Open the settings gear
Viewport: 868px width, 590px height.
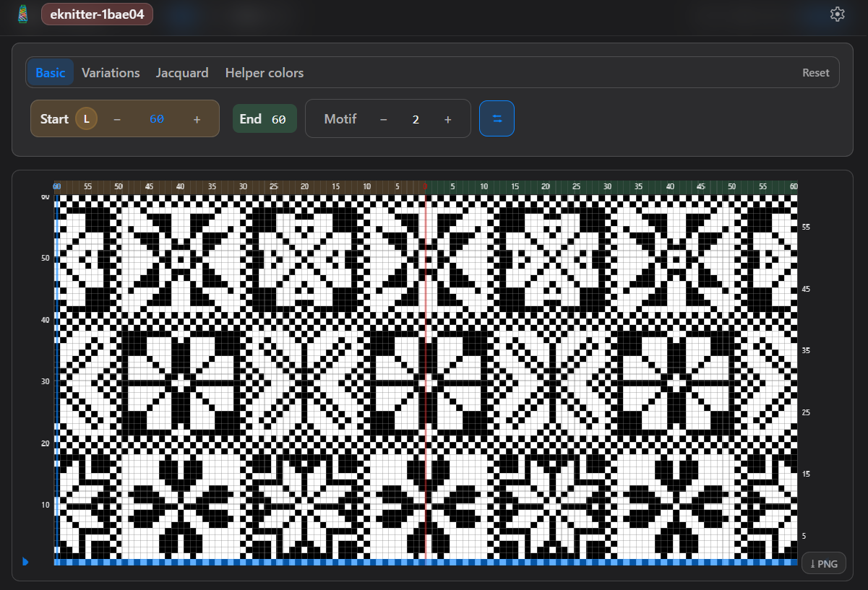pos(837,14)
